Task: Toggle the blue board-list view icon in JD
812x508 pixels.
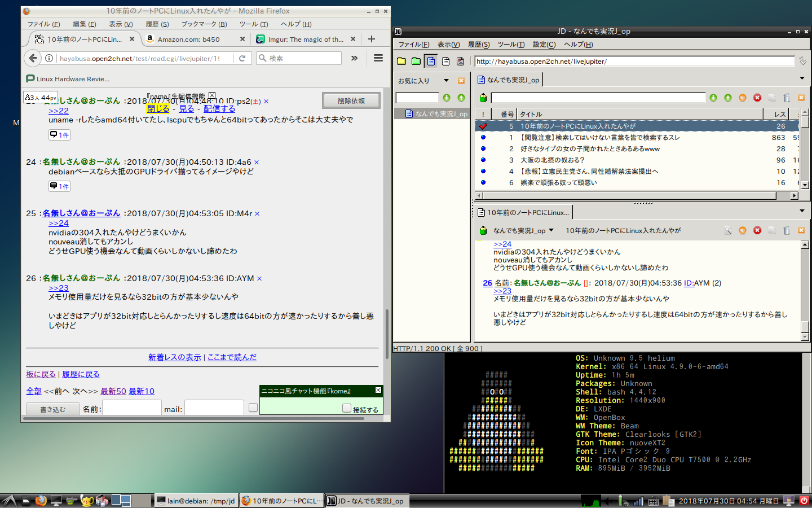Action: pos(431,61)
